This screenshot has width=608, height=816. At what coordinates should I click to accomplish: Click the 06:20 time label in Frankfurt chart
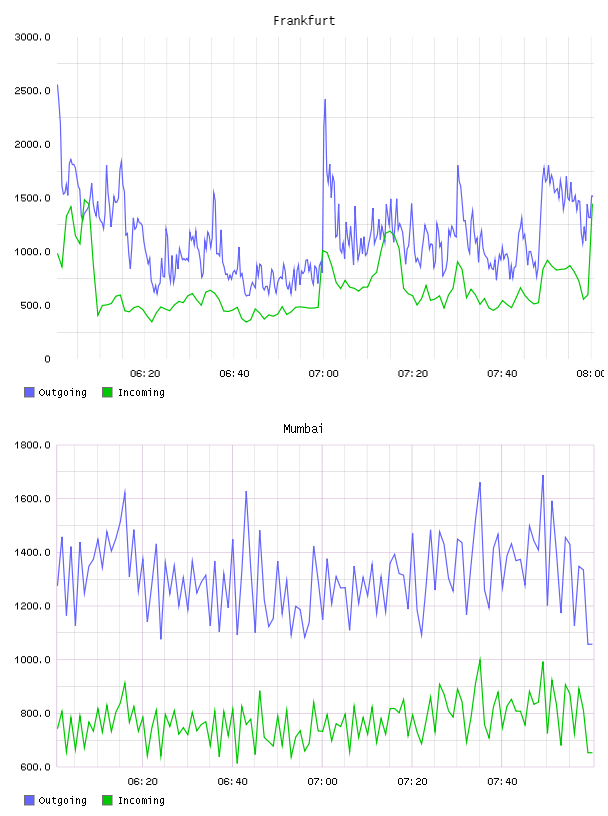pyautogui.click(x=145, y=374)
